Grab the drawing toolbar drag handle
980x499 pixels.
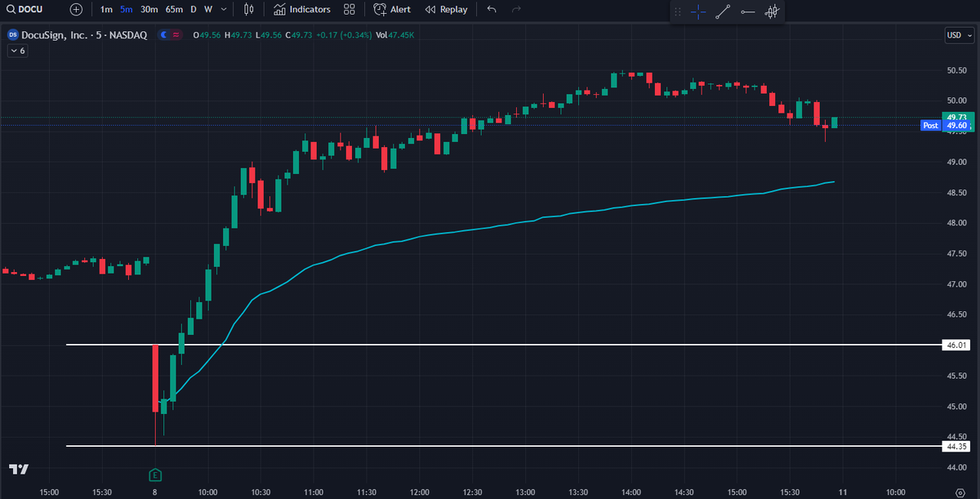tap(677, 11)
